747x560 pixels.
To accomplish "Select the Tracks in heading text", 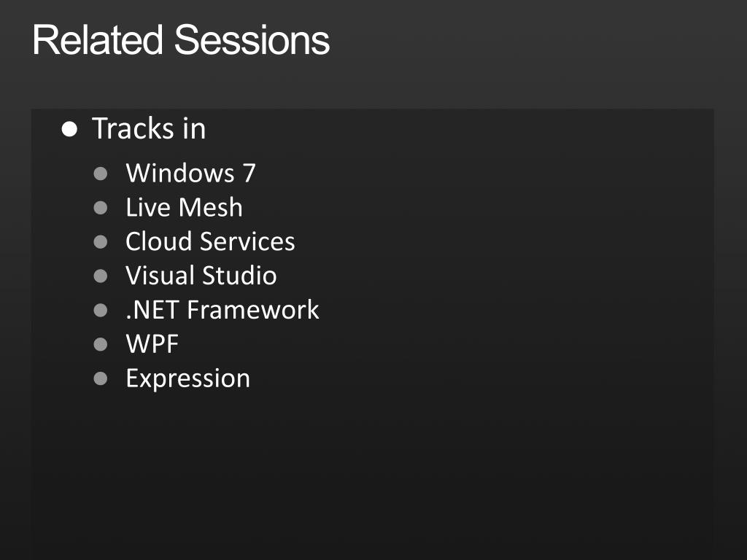I will pos(149,128).
